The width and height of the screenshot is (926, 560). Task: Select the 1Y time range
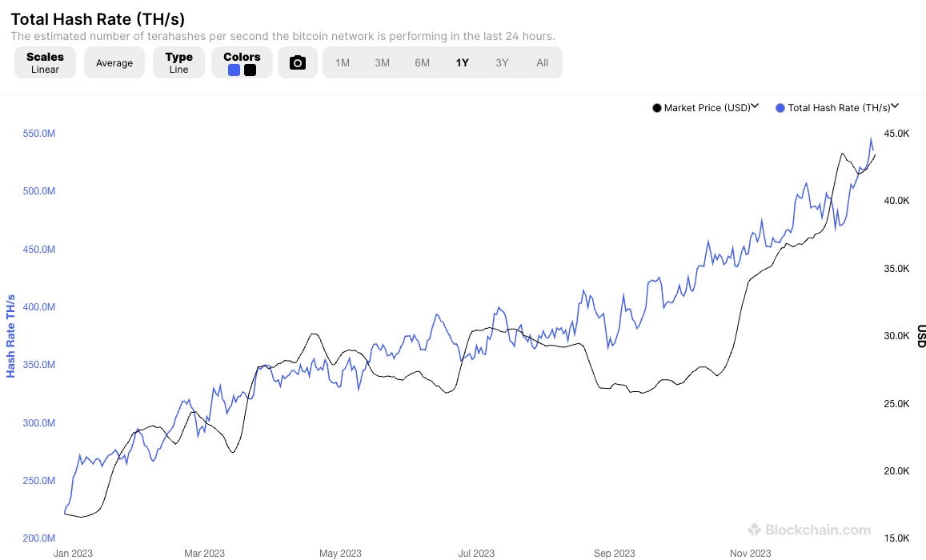463,62
